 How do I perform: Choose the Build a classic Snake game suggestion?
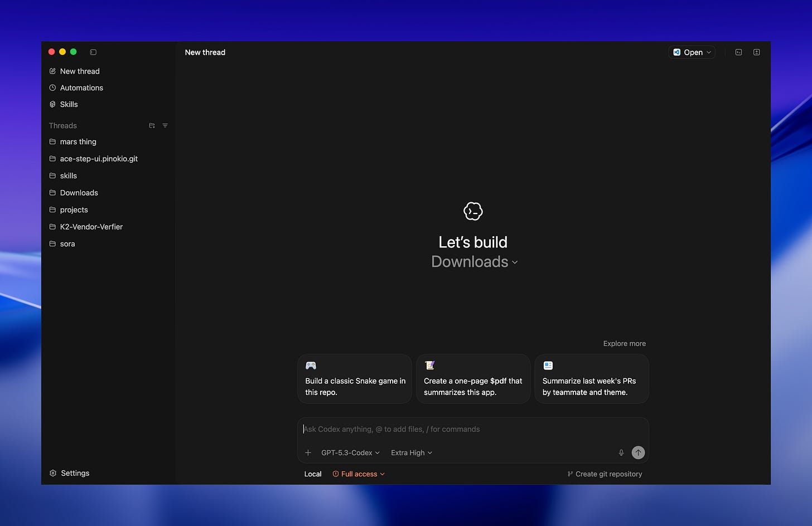355,379
